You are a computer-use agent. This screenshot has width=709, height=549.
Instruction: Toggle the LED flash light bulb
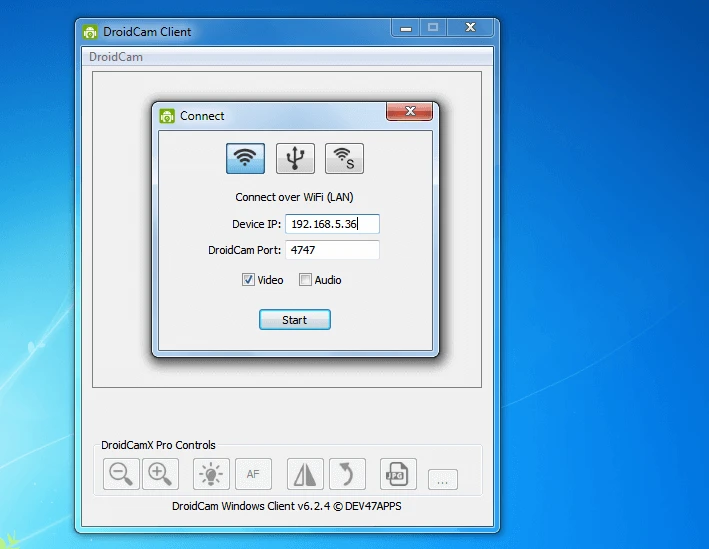coord(211,474)
